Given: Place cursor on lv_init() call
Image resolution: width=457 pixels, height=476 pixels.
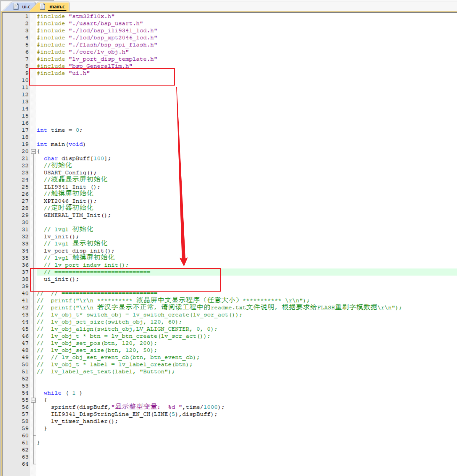Looking at the screenshot, I should (x=61, y=237).
